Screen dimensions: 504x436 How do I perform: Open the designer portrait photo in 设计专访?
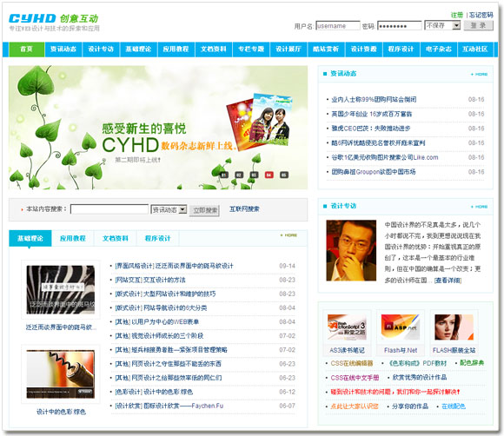[351, 251]
